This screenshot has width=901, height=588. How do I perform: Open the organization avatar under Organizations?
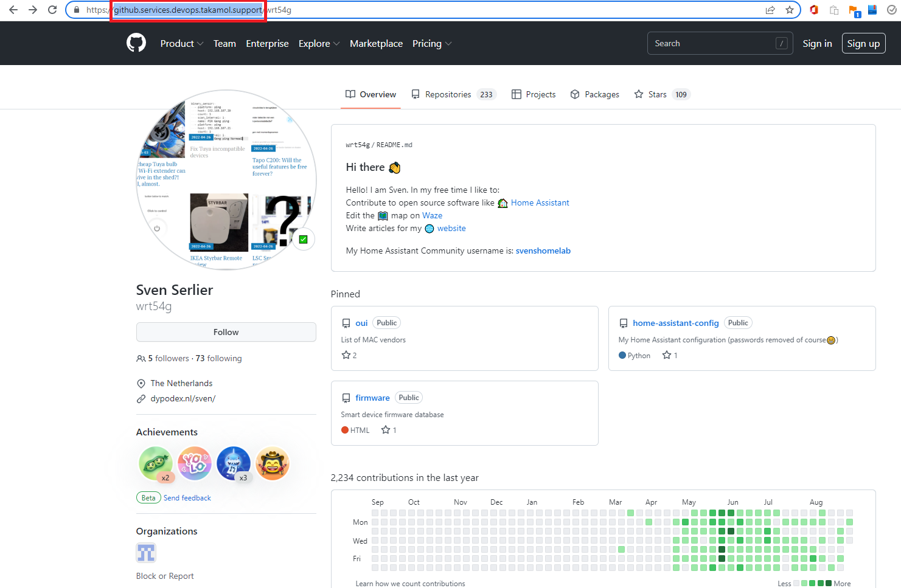point(146,553)
